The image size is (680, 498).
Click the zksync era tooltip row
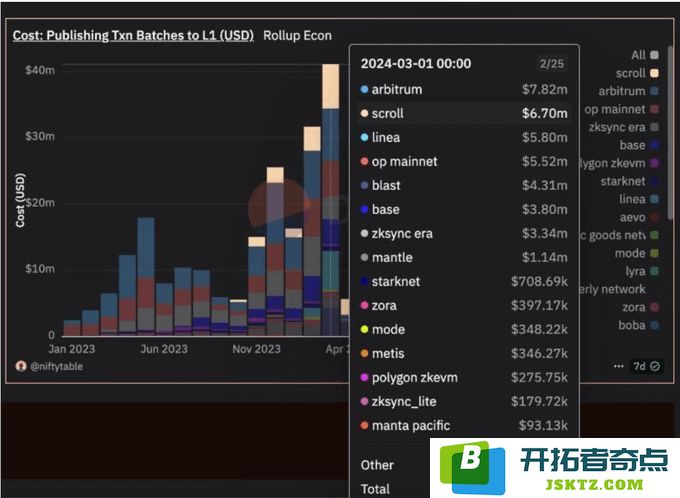tap(464, 233)
